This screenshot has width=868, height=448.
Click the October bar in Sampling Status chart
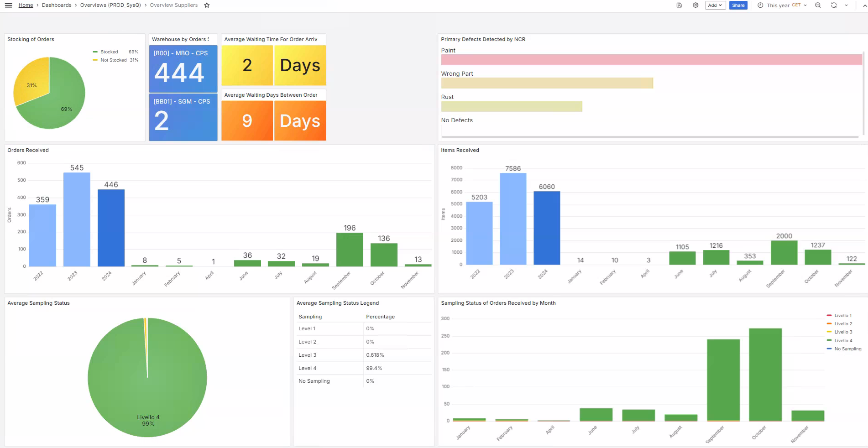coord(765,375)
